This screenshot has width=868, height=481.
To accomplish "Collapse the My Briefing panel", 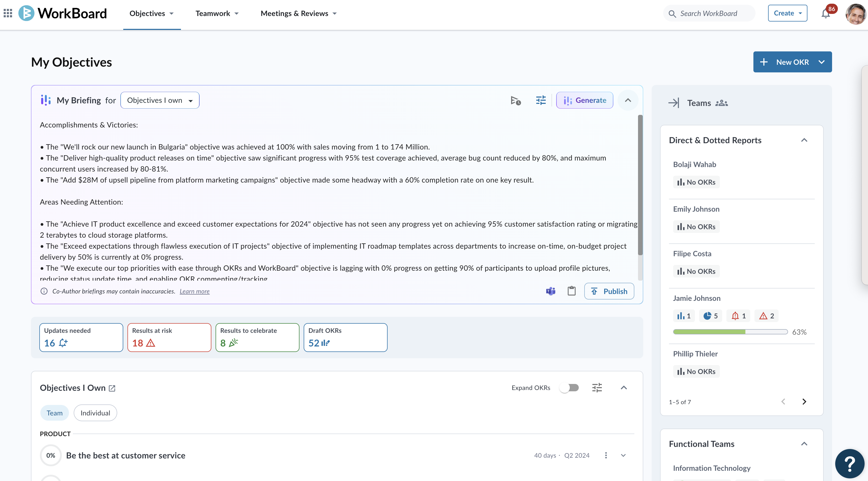I will (x=628, y=100).
